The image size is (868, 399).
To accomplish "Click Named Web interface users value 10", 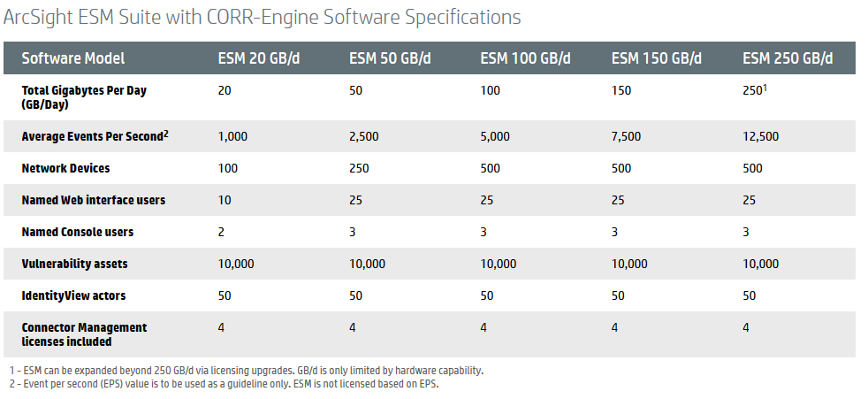I will pyautogui.click(x=225, y=200).
